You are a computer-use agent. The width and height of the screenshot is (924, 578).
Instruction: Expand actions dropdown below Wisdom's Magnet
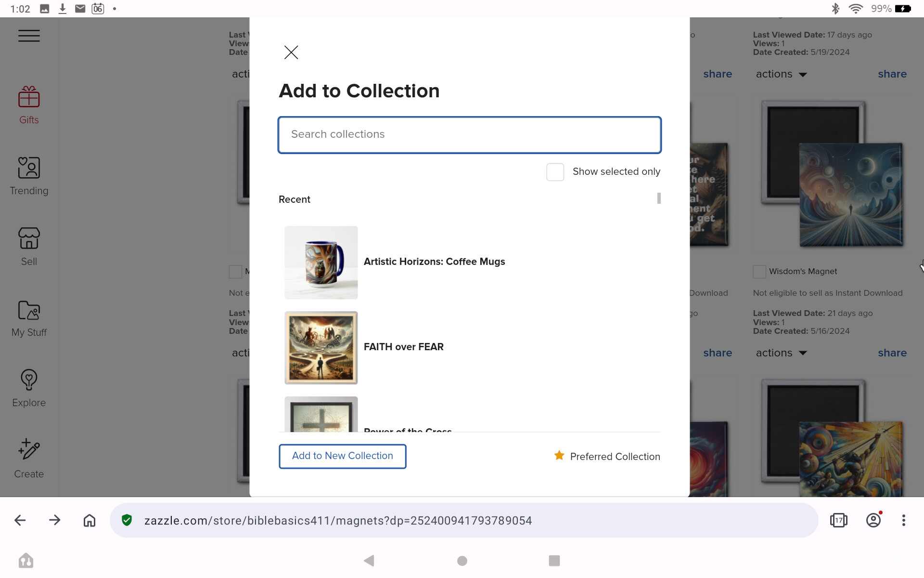pos(781,353)
